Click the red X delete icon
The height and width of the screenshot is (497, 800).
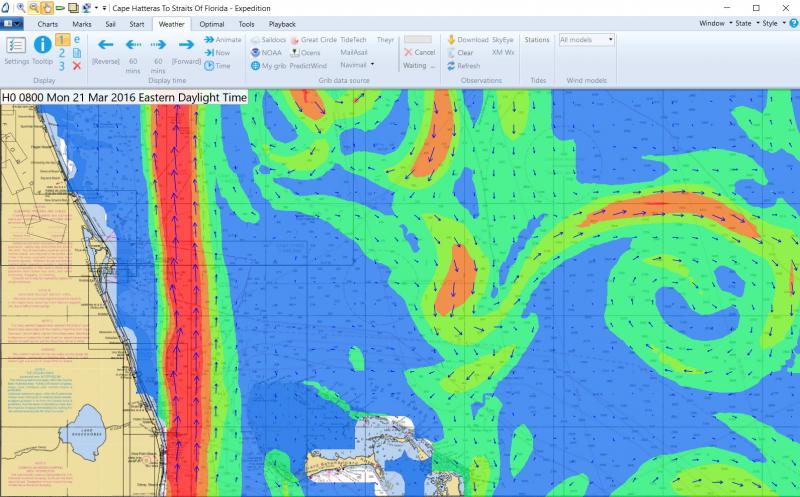(x=76, y=66)
